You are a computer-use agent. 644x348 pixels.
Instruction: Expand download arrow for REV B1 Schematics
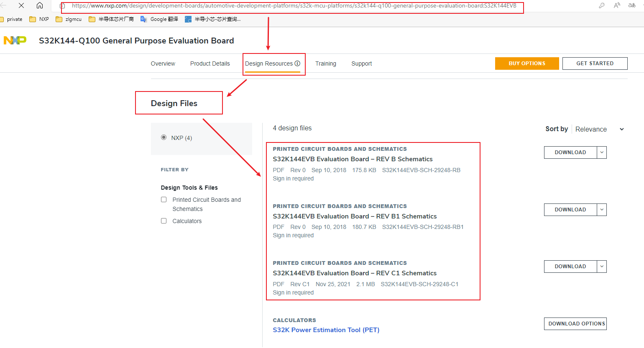pos(602,210)
